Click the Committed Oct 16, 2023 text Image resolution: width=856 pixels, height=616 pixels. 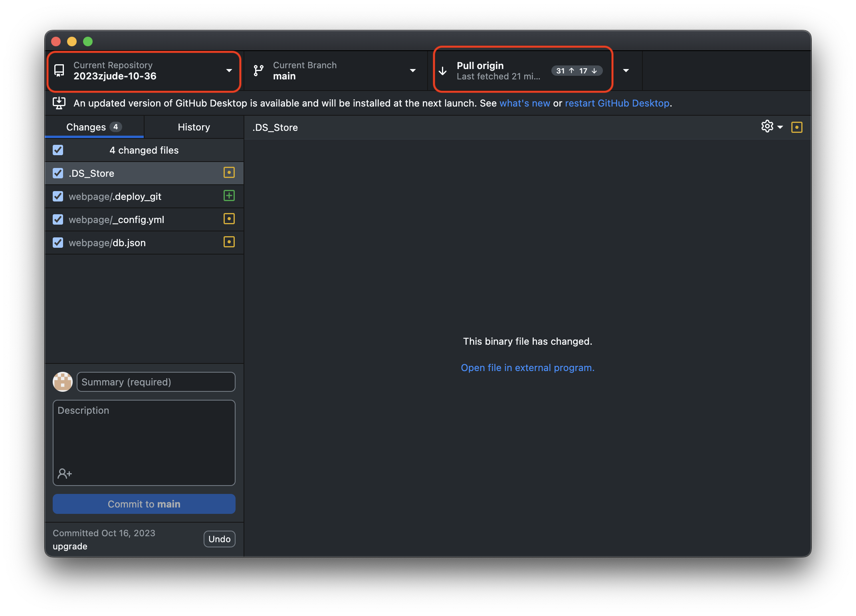pyautogui.click(x=104, y=533)
